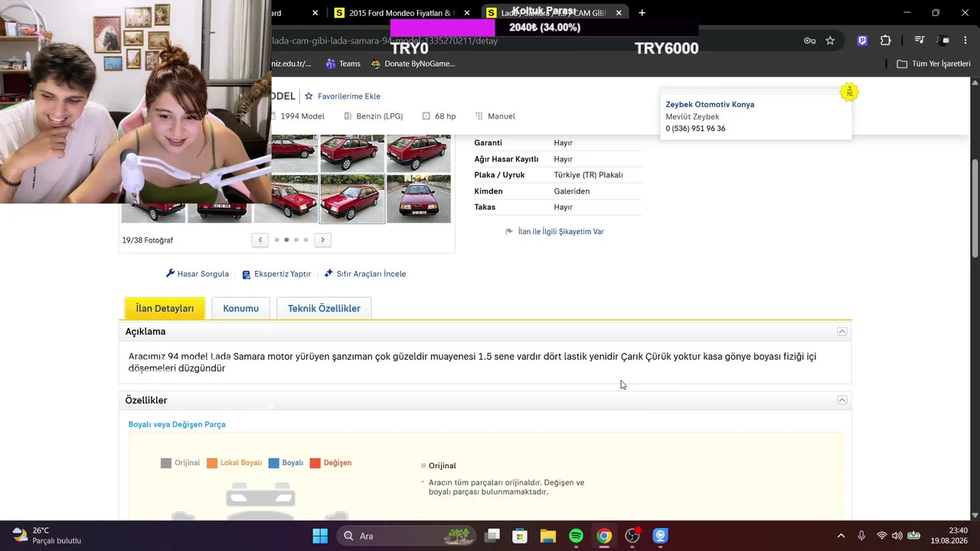The height and width of the screenshot is (551, 980).
Task: Open Microsoft Store from the taskbar
Action: [x=520, y=536]
